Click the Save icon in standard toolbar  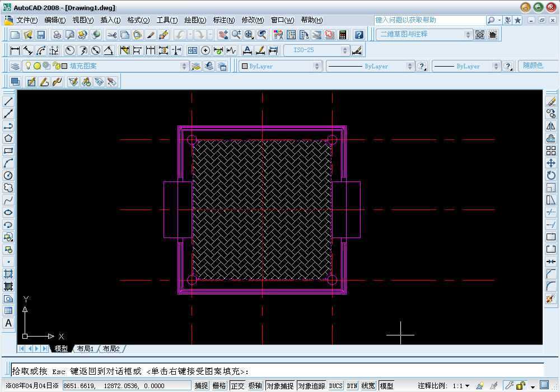click(x=41, y=35)
